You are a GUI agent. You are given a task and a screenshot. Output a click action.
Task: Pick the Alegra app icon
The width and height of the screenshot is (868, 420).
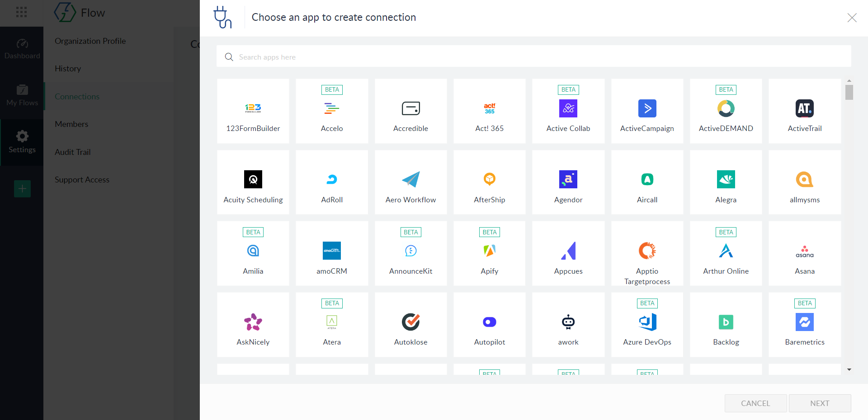click(x=726, y=179)
